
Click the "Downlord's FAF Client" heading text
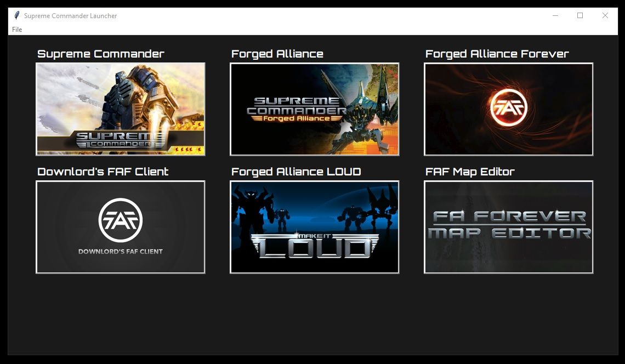103,172
